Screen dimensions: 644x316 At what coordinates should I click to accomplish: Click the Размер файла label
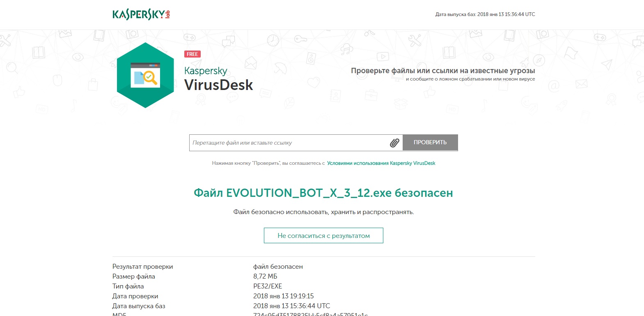coord(134,277)
